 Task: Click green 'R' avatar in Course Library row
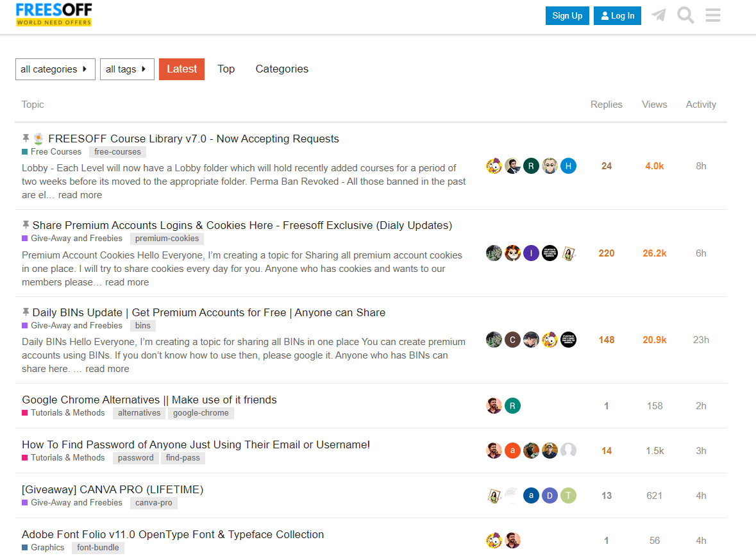[531, 166]
